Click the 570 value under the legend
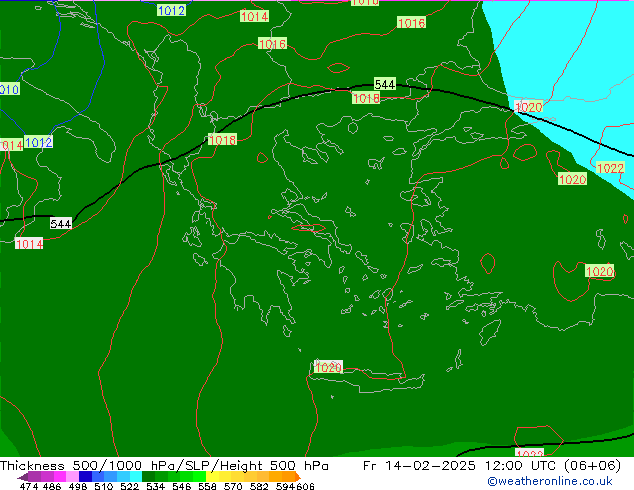This screenshot has height=490, width=634. 233,486
